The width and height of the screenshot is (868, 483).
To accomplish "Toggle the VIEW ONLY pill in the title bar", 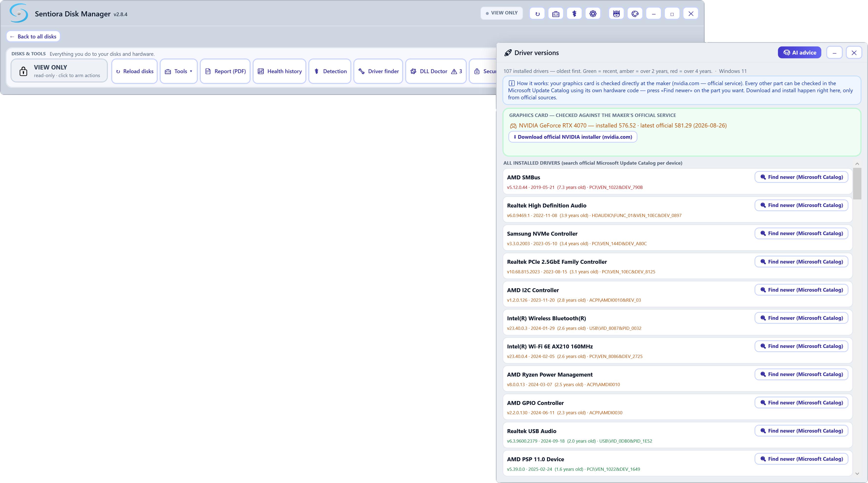I will (501, 13).
